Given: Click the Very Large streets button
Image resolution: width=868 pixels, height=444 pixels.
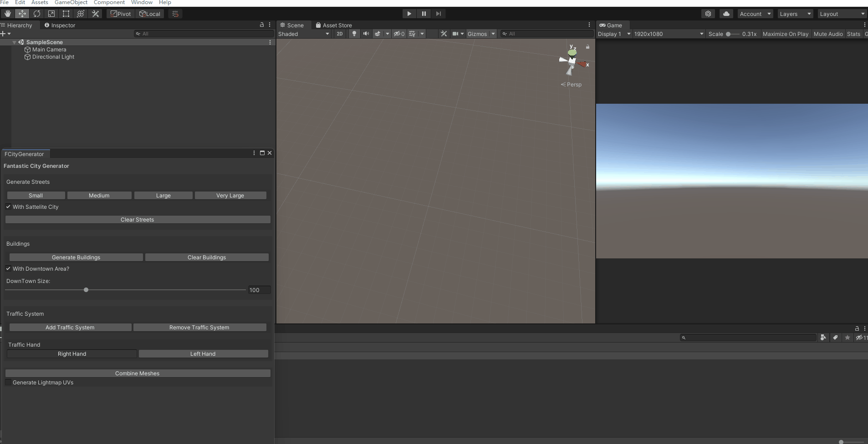Looking at the screenshot, I should (x=230, y=195).
